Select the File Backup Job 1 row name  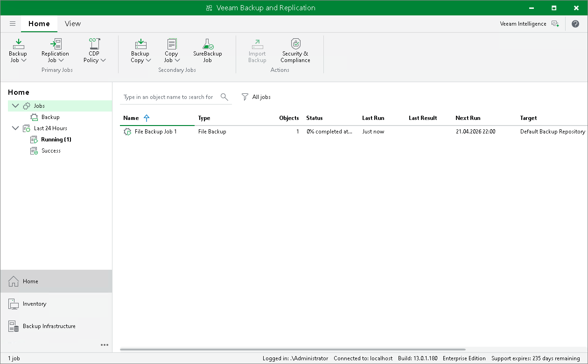coord(156,132)
